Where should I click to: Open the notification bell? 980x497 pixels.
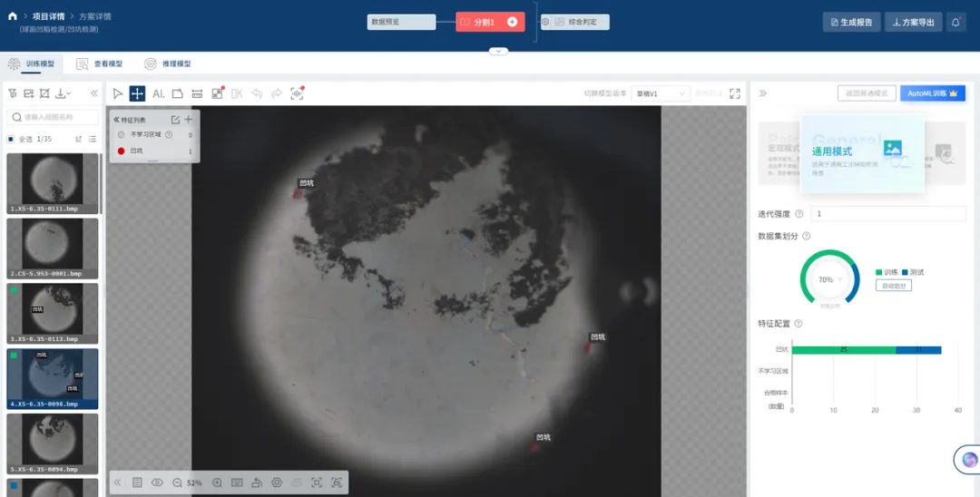pos(955,22)
